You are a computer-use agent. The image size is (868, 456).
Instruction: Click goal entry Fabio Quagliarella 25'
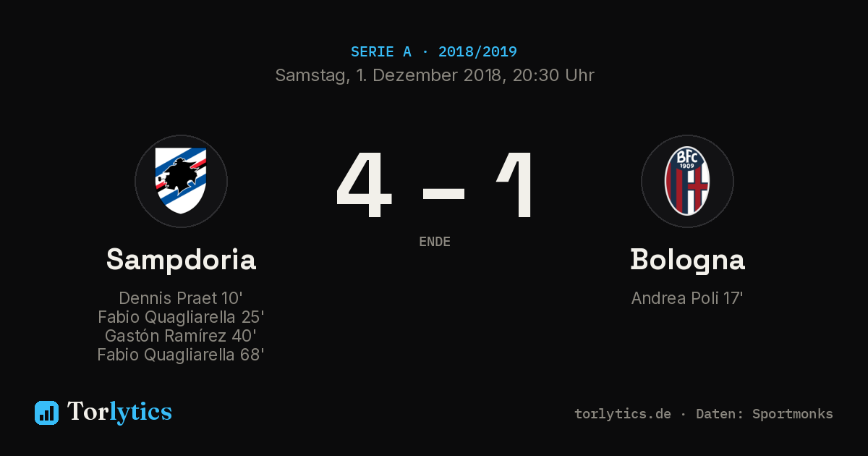tap(181, 317)
